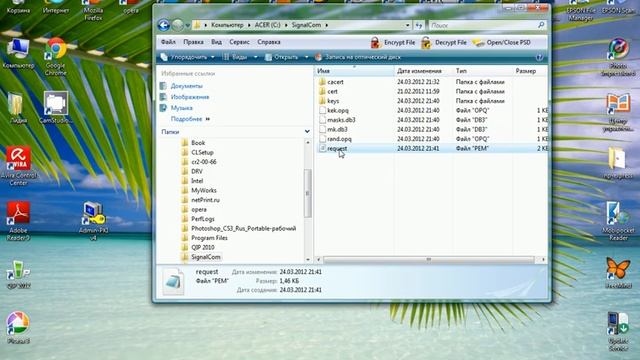Screen dimensions: 640x360
Task: Click the ACER (C:) breadcrumb arrow
Action: point(286,25)
